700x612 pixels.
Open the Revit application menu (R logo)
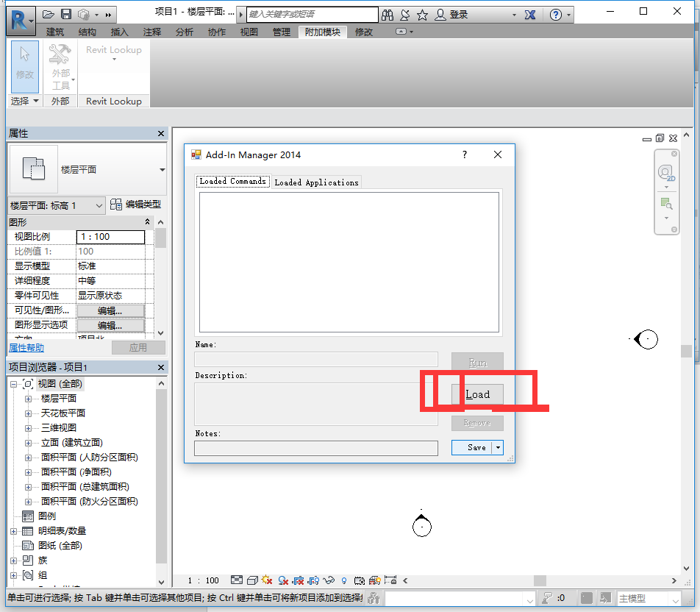(21, 21)
